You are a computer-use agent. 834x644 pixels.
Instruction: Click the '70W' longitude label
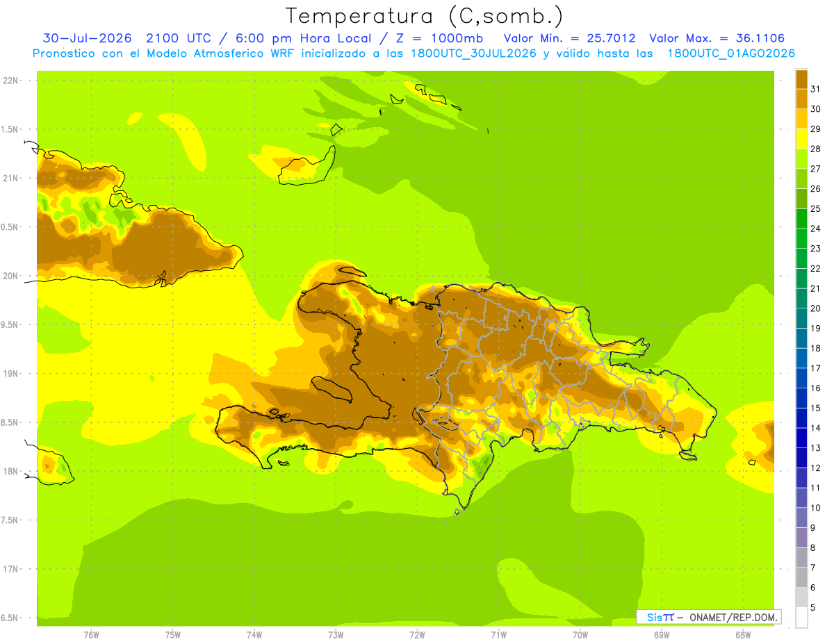point(580,635)
